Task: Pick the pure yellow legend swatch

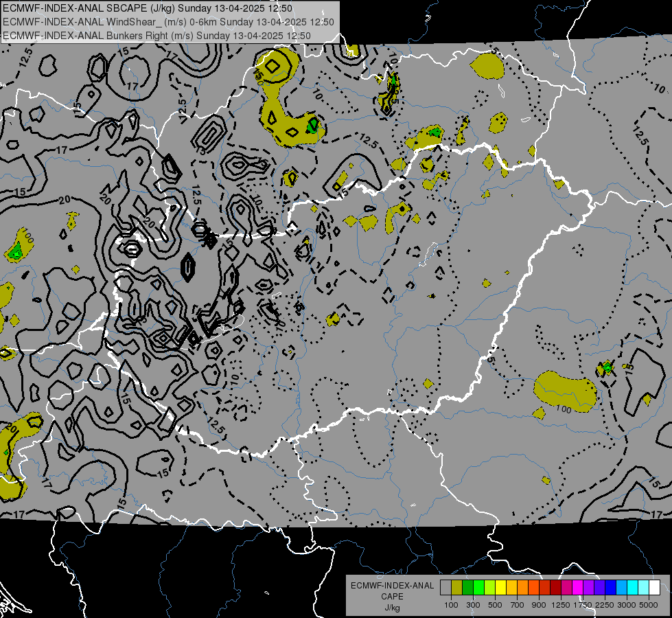Action: tap(501, 587)
